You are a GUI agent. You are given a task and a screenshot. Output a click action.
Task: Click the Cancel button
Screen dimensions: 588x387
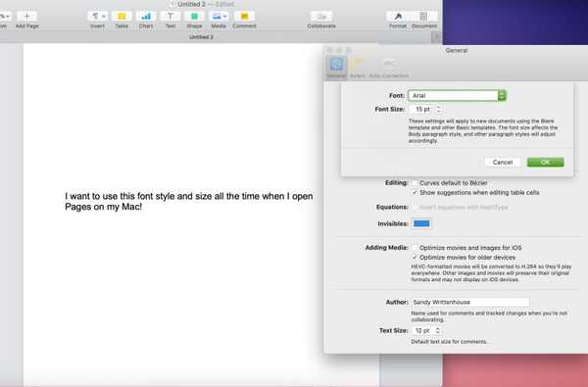[x=503, y=162]
